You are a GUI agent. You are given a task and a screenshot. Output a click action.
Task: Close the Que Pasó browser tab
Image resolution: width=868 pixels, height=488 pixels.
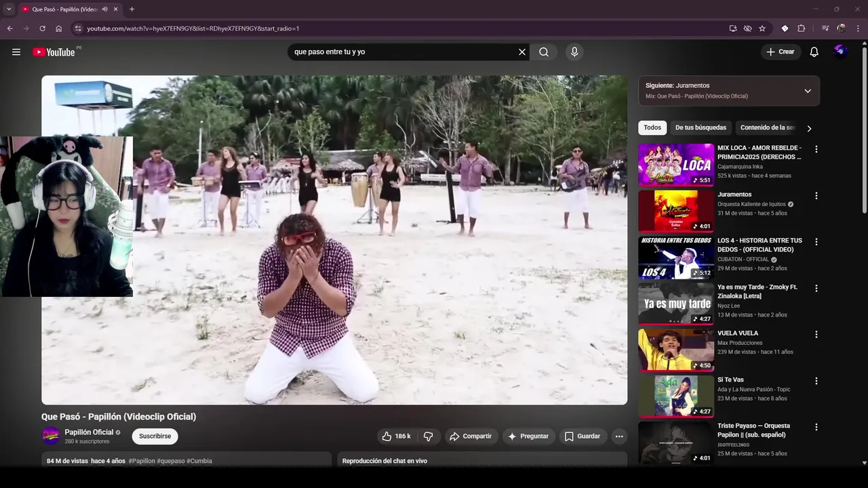click(x=115, y=9)
